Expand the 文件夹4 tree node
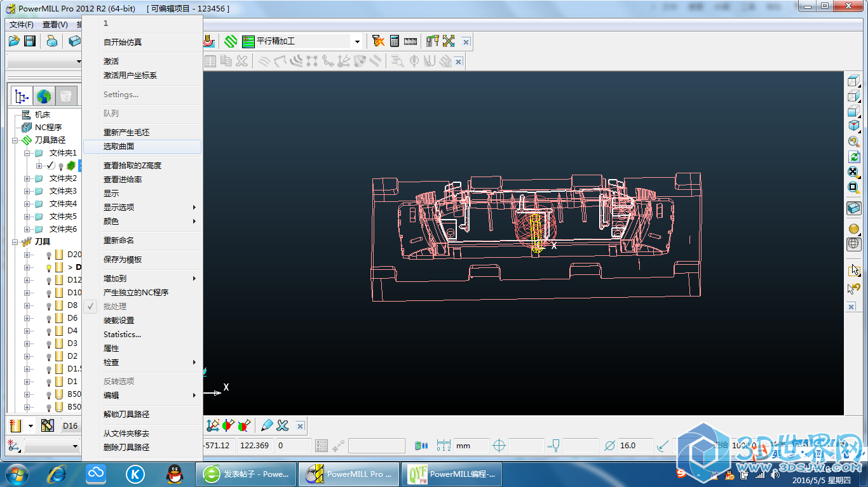Viewport: 868px width, 487px height. [27, 204]
